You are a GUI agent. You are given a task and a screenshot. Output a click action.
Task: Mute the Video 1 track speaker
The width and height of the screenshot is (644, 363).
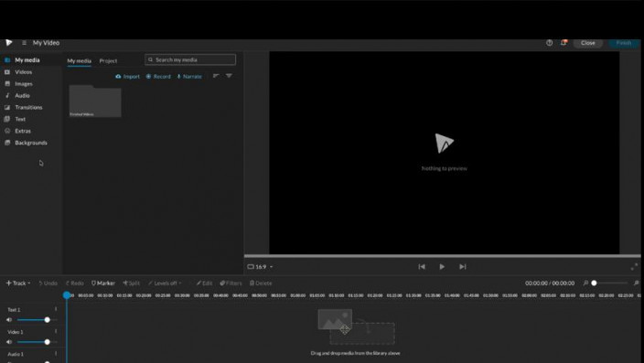[9, 342]
